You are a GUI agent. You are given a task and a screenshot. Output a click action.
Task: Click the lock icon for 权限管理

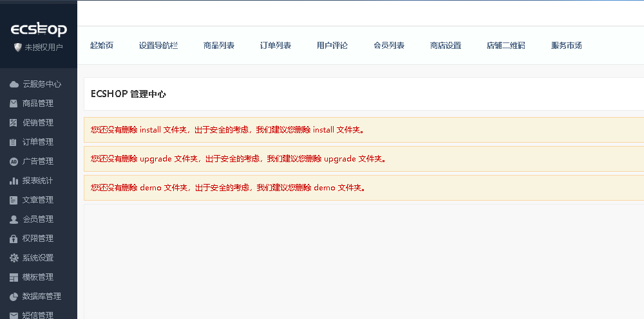tap(14, 238)
